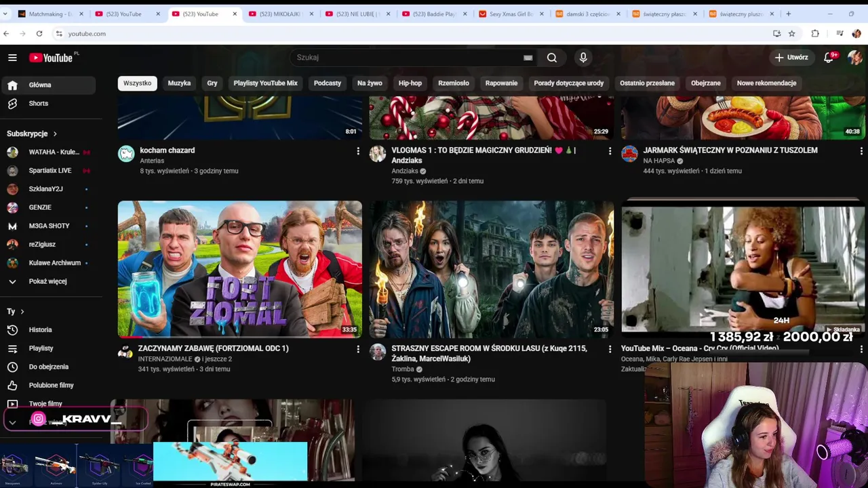The width and height of the screenshot is (868, 488).
Task: Open a new browser tab
Action: 788,14
